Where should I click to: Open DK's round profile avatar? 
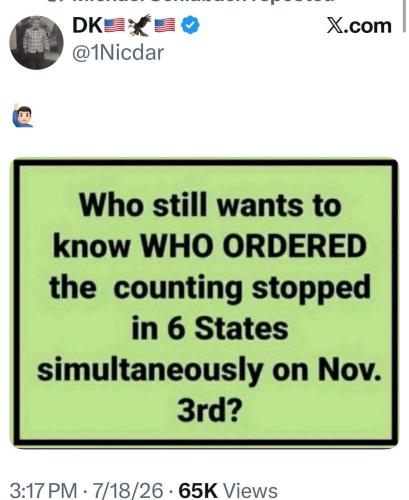36,42
